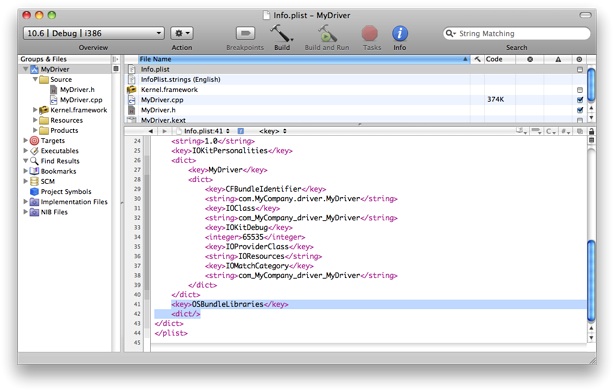The width and height of the screenshot is (614, 391).
Task: Collapse the Source folder
Action: coord(35,79)
